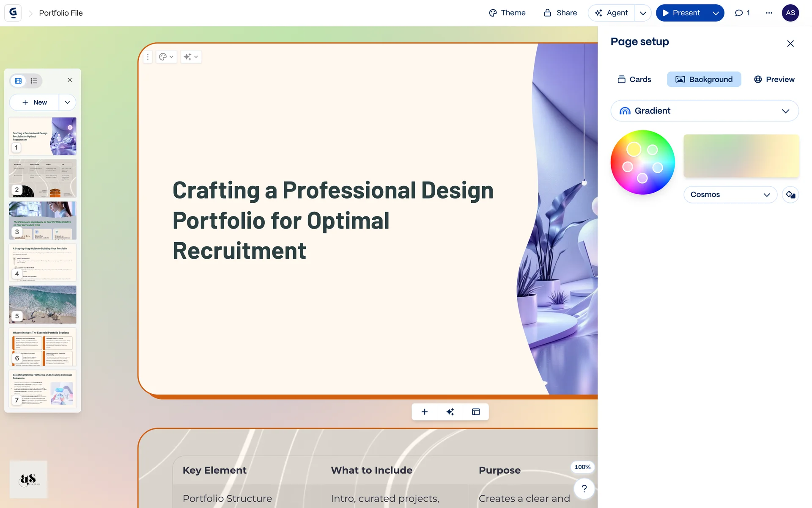Open the comments speech bubble icon
This screenshot has width=812, height=508.
(739, 13)
